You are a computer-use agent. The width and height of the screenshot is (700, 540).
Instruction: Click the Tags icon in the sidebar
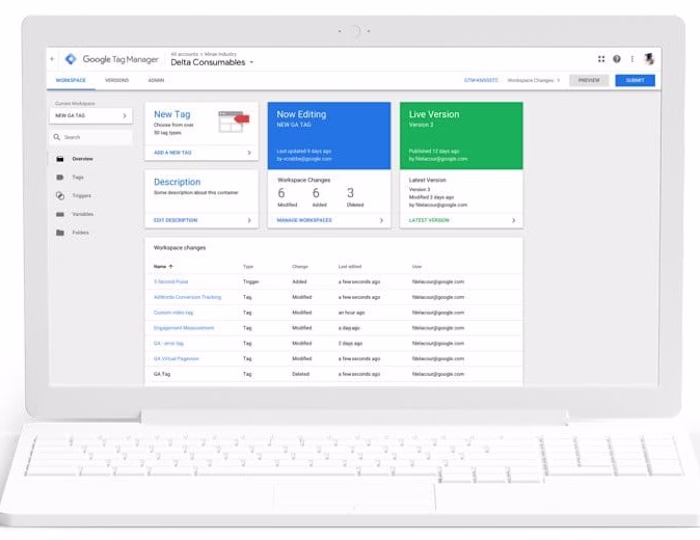pyautogui.click(x=60, y=177)
